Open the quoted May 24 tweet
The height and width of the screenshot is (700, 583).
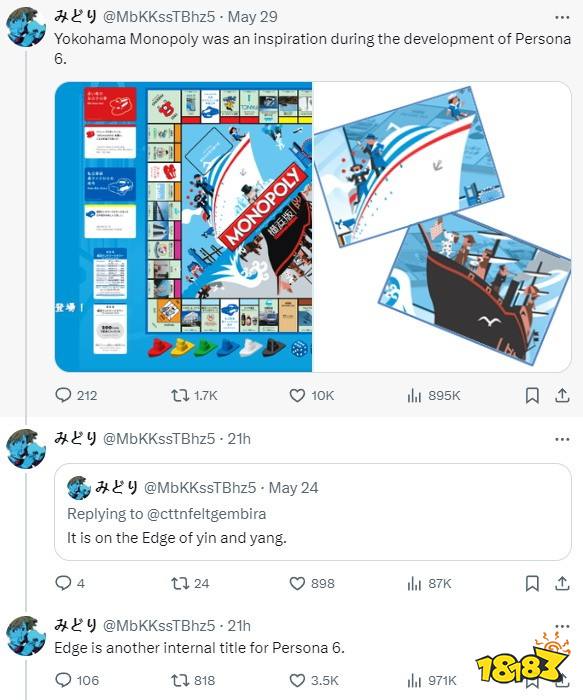pos(312,512)
